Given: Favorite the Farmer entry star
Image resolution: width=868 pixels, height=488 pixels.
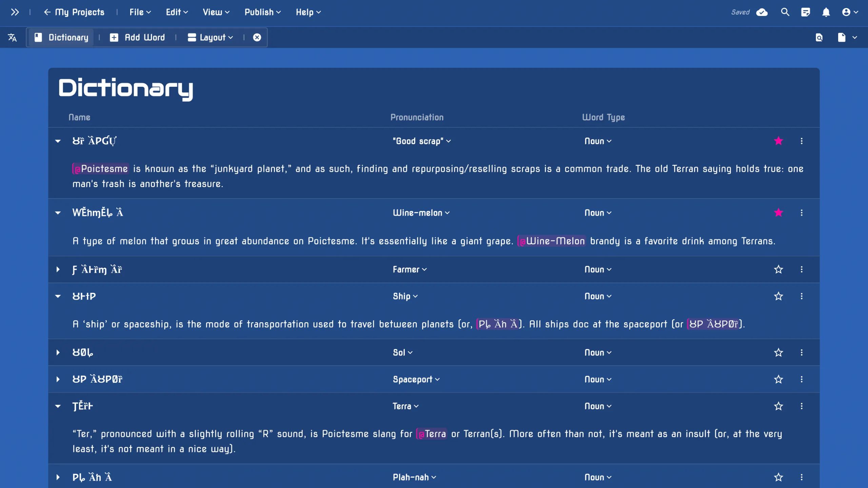Looking at the screenshot, I should pos(778,269).
